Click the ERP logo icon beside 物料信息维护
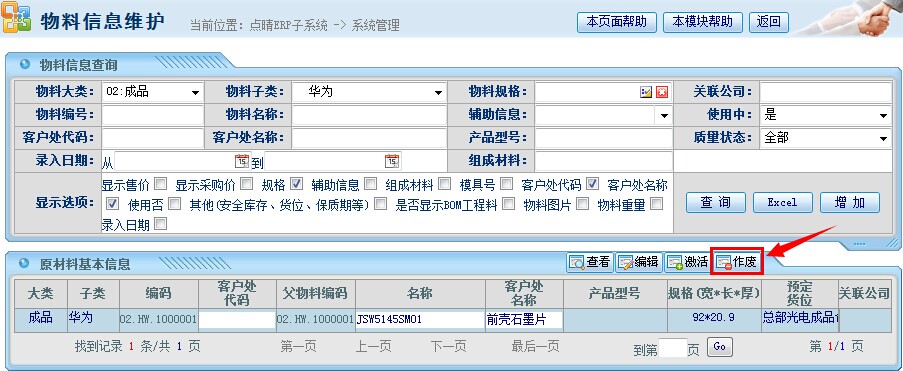 [x=16, y=19]
